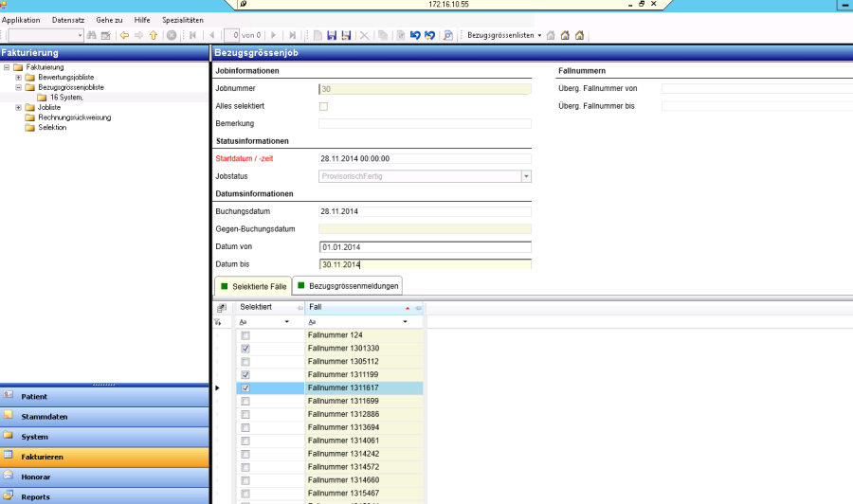The height and width of the screenshot is (504, 853).
Task: Open the Datensatz menu
Action: (x=67, y=20)
